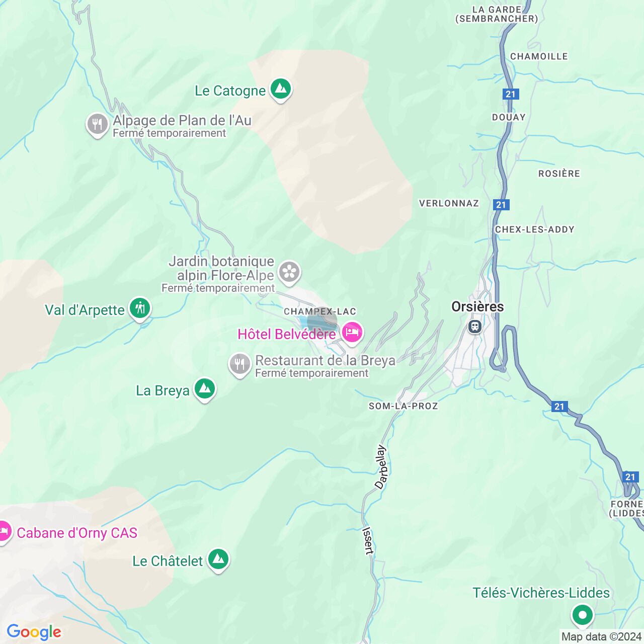Click the Le Catogne mountain peak icon
Screen dimensions: 644x644
pyautogui.click(x=281, y=90)
